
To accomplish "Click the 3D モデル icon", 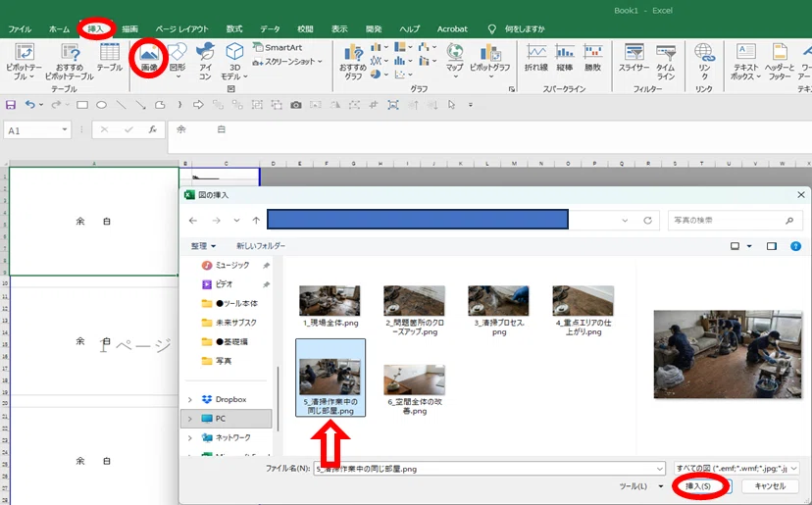I will pos(234,52).
